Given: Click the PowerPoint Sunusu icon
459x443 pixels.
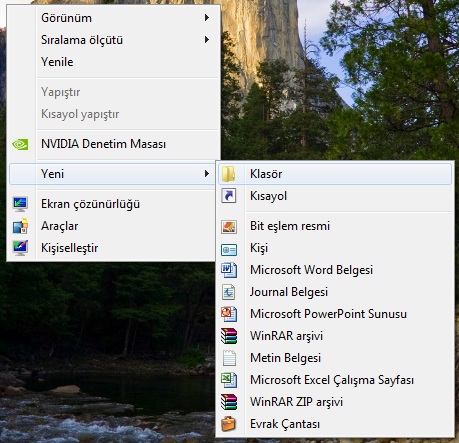Looking at the screenshot, I should [229, 314].
